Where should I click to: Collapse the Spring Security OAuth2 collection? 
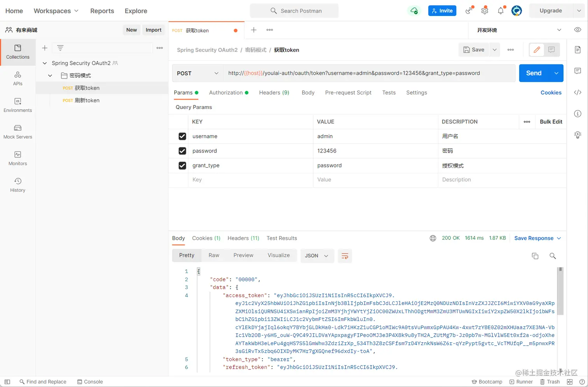tap(45, 63)
